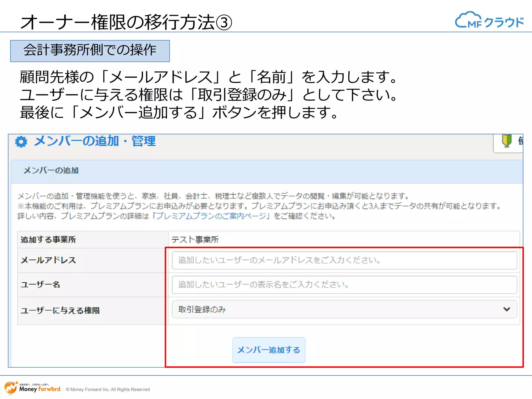Click the MF クラウド cloud logo
This screenshot has height=399, width=532.
click(x=489, y=20)
